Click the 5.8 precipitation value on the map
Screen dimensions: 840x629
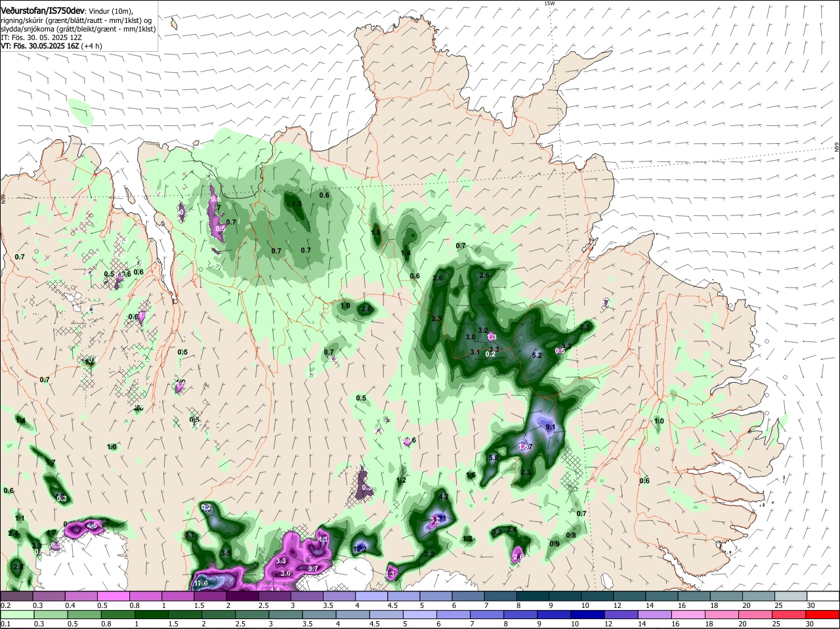(x=494, y=458)
